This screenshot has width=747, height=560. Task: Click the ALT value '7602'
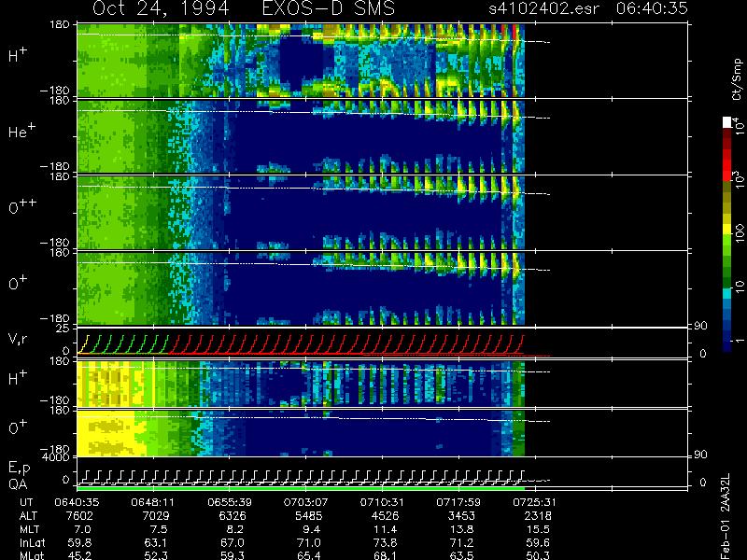(79, 516)
